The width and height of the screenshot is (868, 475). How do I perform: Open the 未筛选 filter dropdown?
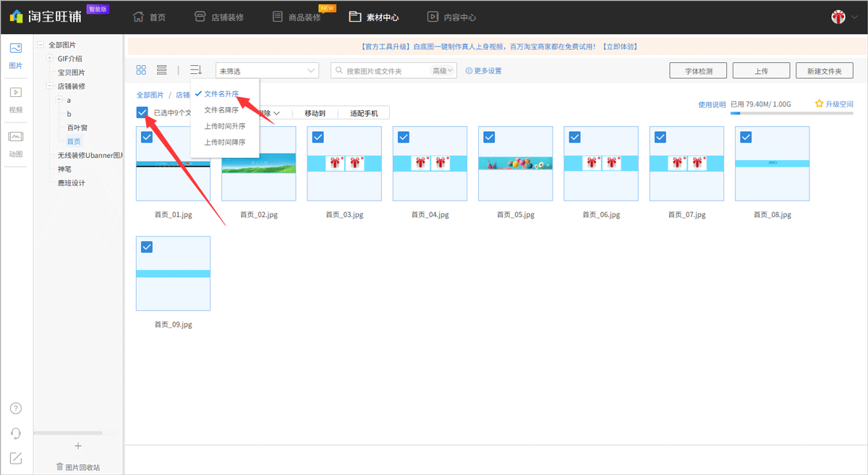(267, 71)
